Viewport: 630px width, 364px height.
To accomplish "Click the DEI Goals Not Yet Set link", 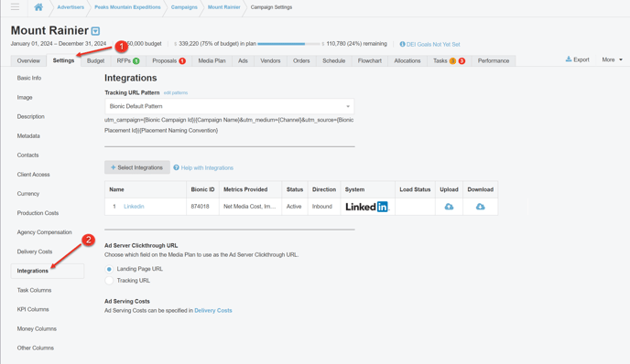I will point(433,45).
